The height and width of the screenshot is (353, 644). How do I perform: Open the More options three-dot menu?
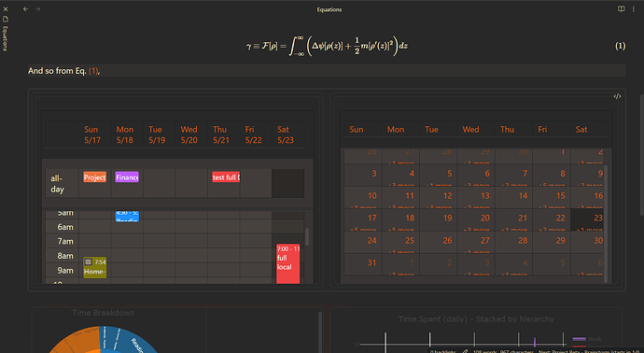pyautogui.click(x=634, y=9)
